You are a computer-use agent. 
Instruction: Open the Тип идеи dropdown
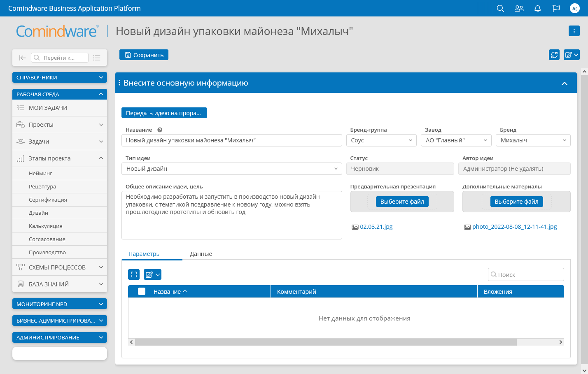click(x=232, y=169)
